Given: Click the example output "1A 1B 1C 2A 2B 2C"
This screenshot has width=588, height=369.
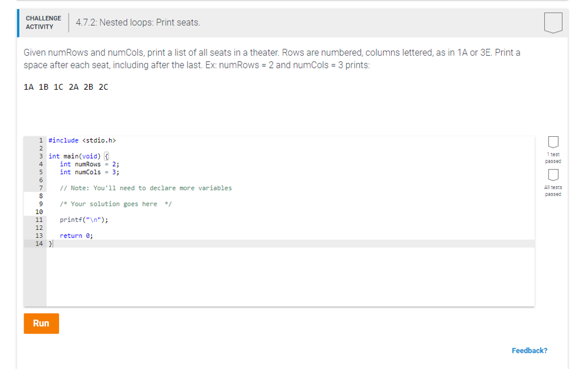Looking at the screenshot, I should pos(64,87).
